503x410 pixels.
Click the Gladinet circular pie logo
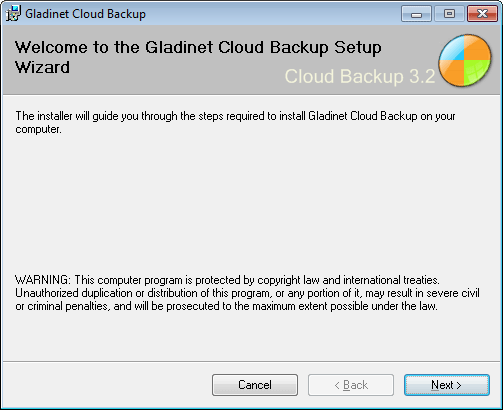(465, 60)
